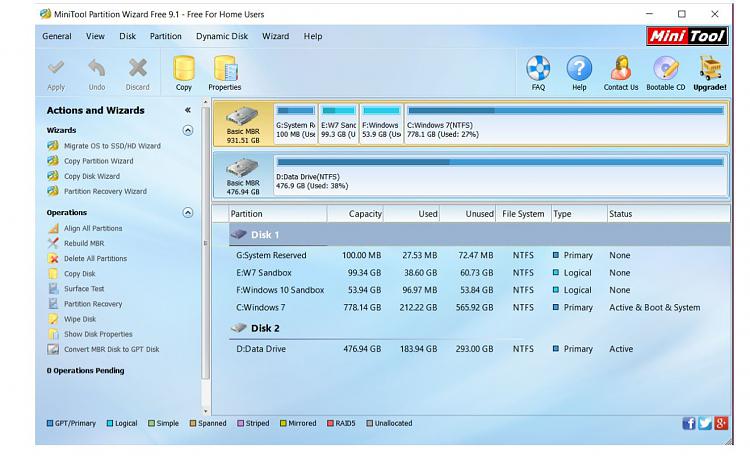The width and height of the screenshot is (750, 456).
Task: Sort by the File System column header
Action: [x=523, y=214]
